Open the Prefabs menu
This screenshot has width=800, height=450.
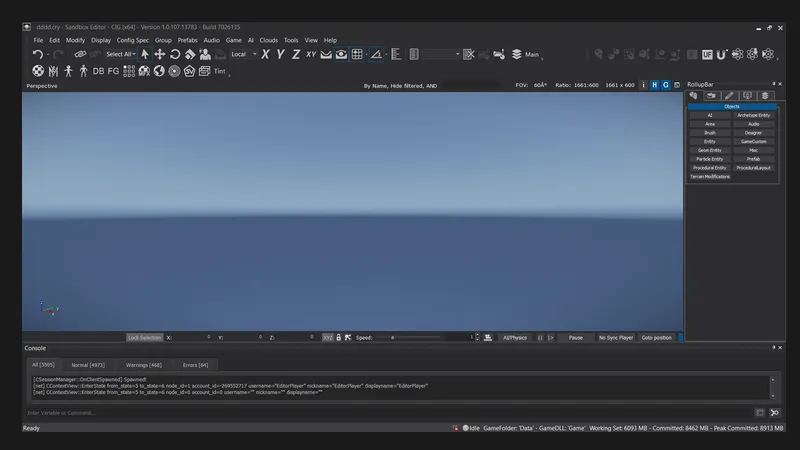tap(187, 40)
